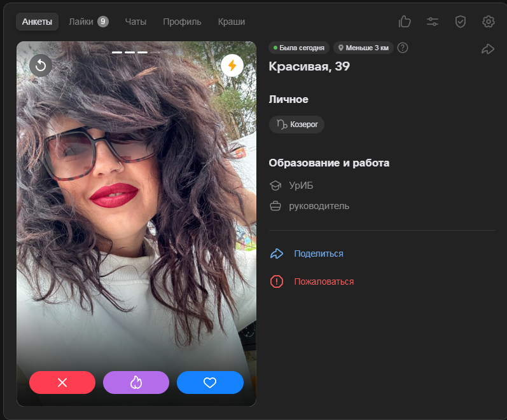Click the Козерог zodiac tag

point(297,125)
